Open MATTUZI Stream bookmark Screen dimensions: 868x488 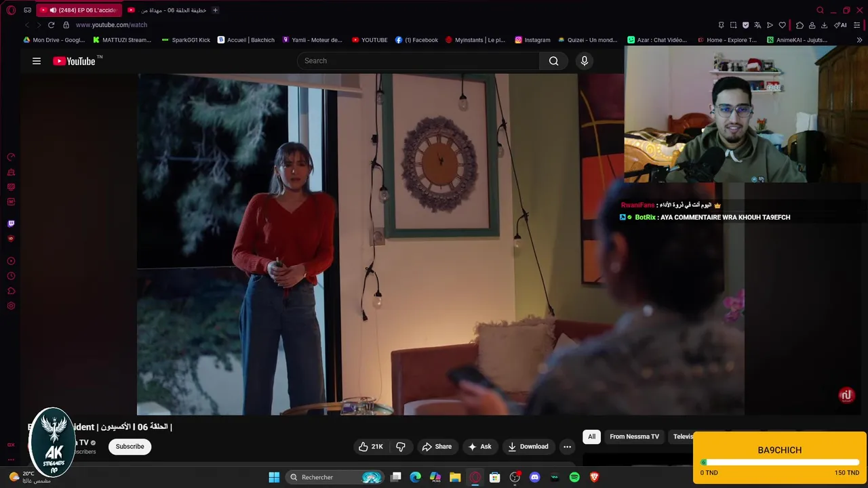(121, 40)
